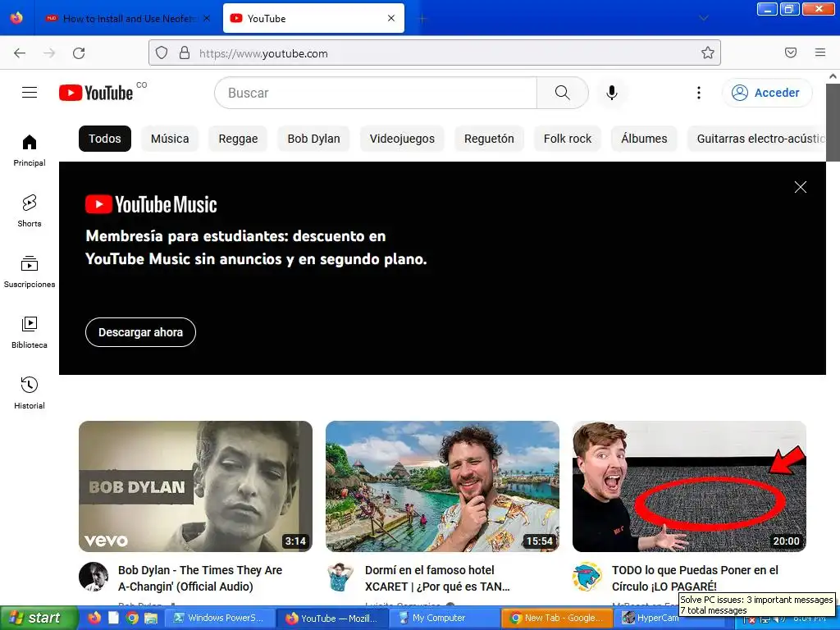This screenshot has width=840, height=630.
Task: Select the Reguetón filter chip
Action: [489, 139]
